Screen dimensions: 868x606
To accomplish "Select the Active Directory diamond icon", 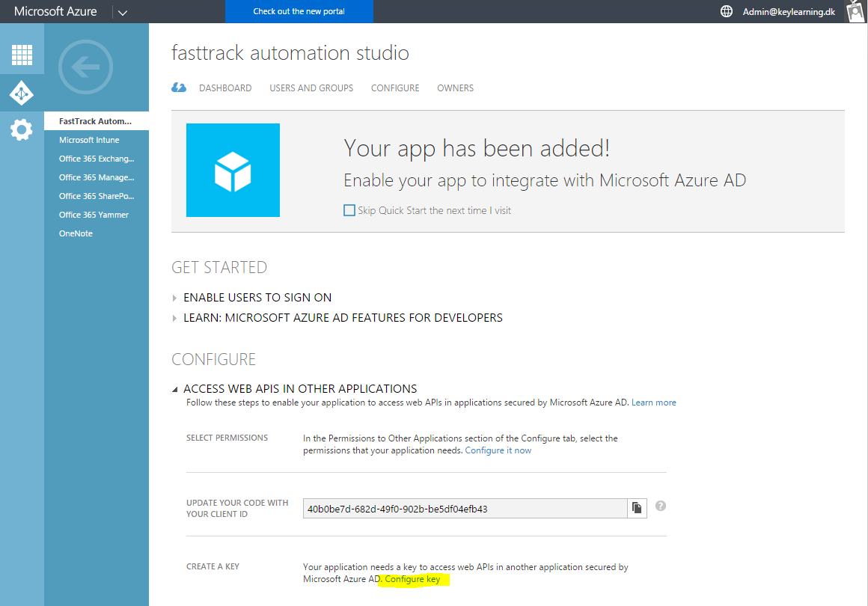I will coord(22,93).
